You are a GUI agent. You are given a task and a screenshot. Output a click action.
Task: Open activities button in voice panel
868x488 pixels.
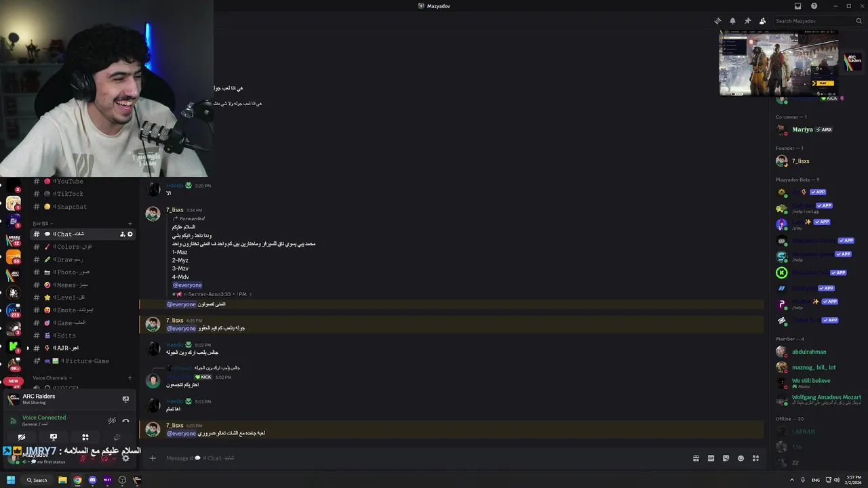point(85,437)
